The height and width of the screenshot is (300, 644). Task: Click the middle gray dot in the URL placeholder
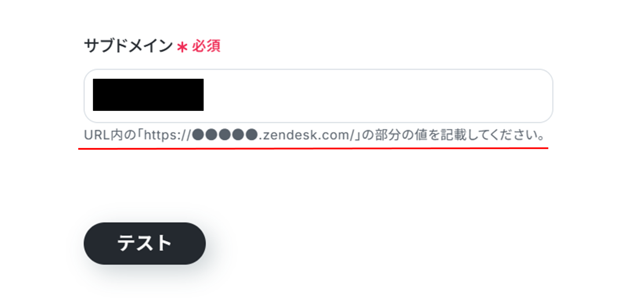click(x=225, y=135)
